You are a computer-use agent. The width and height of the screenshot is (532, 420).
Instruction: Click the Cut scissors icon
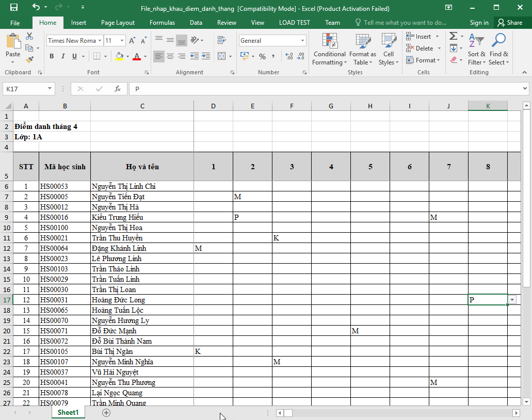click(x=29, y=36)
